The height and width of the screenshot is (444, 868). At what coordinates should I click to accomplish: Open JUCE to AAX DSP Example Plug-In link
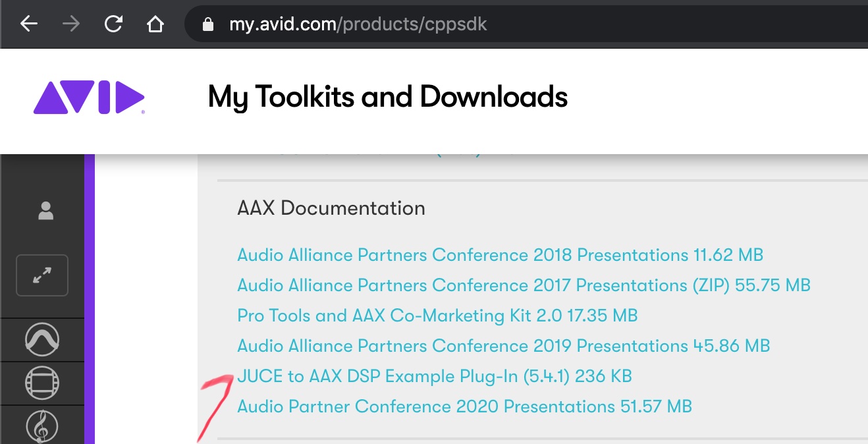coord(434,376)
